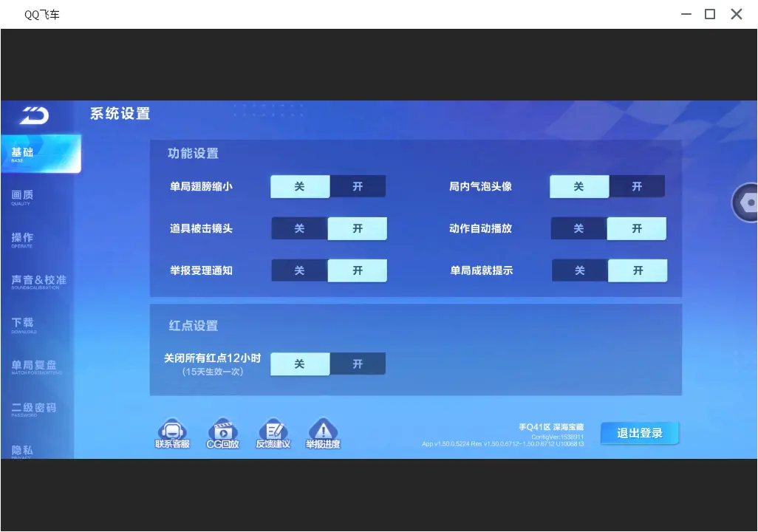Select the 基础 settings tab
The width and height of the screenshot is (758, 532).
(x=41, y=154)
